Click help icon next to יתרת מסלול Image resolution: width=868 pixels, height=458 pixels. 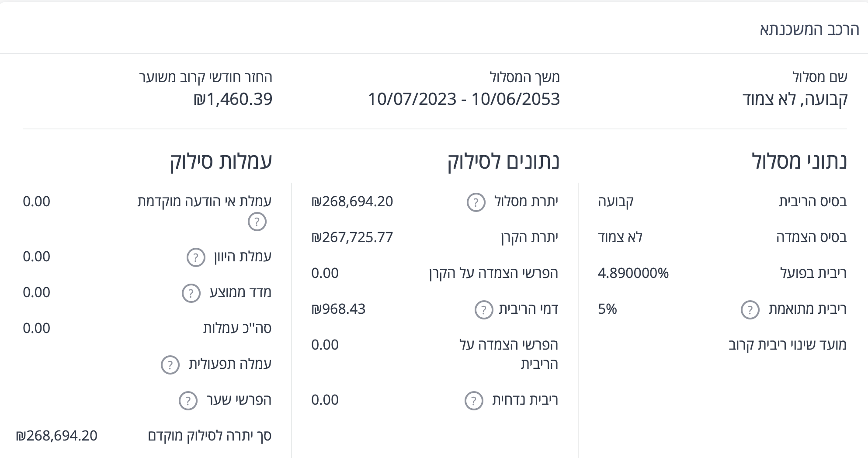point(476,202)
